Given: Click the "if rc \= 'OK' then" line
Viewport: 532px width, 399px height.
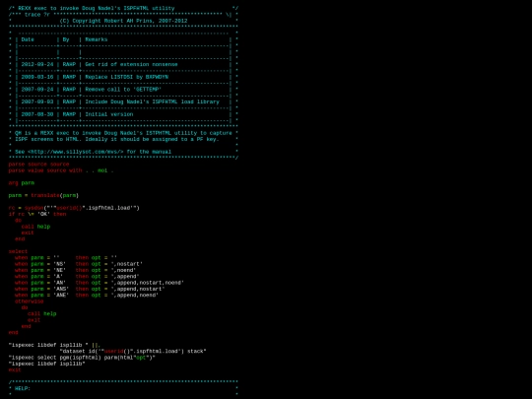Looking at the screenshot, I should (x=37, y=214).
